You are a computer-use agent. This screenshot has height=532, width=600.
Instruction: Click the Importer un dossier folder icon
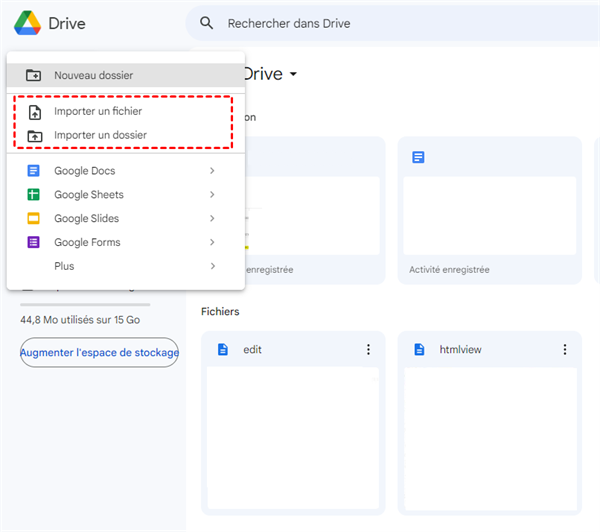click(33, 135)
